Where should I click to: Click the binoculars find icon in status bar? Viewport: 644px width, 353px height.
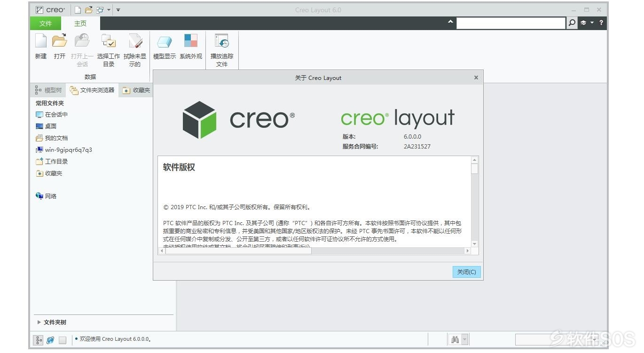tap(455, 339)
